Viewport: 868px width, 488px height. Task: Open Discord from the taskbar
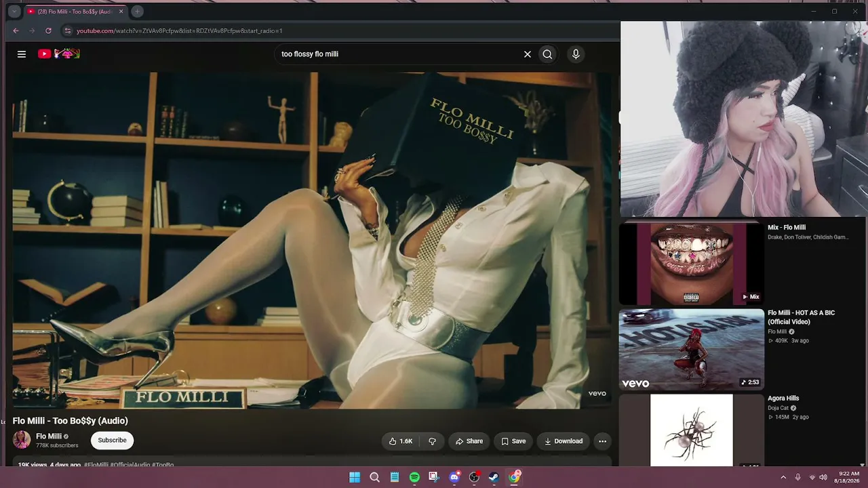454,477
